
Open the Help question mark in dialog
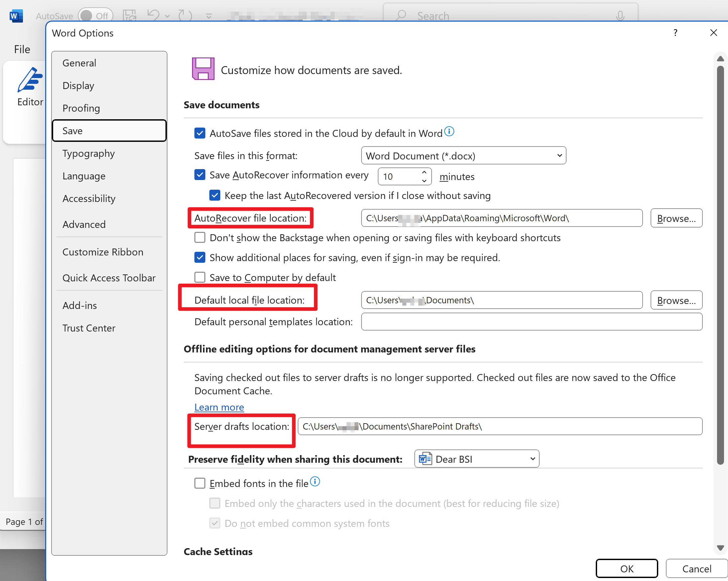point(675,33)
